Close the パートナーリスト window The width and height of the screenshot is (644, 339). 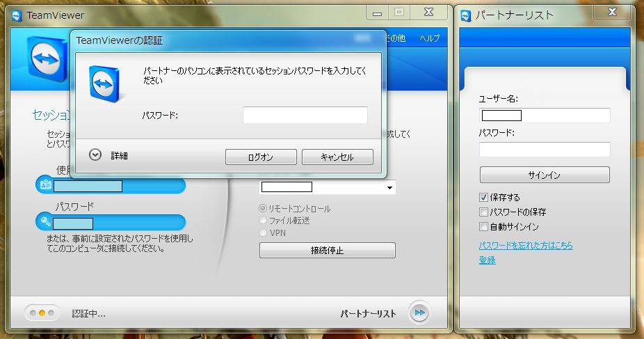click(x=612, y=12)
